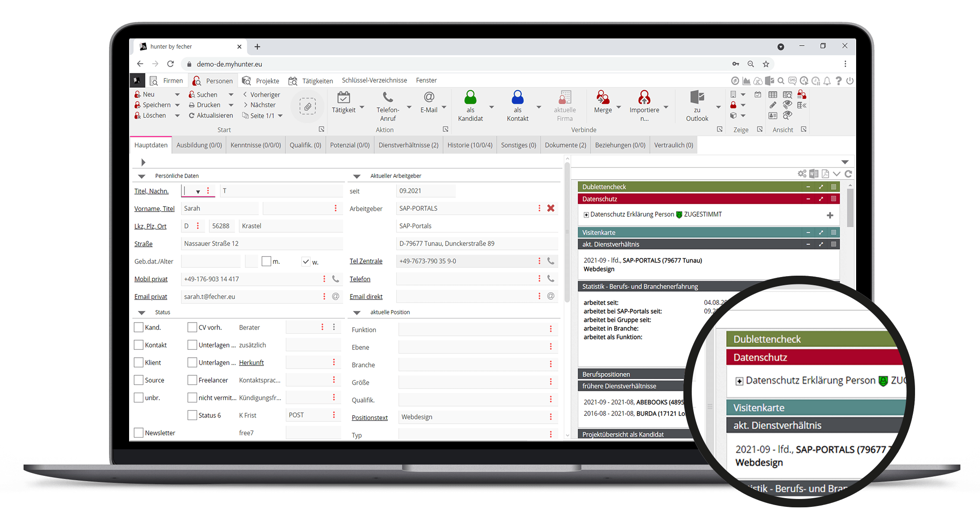Export the panel as PDF
980x523 pixels.
825,174
